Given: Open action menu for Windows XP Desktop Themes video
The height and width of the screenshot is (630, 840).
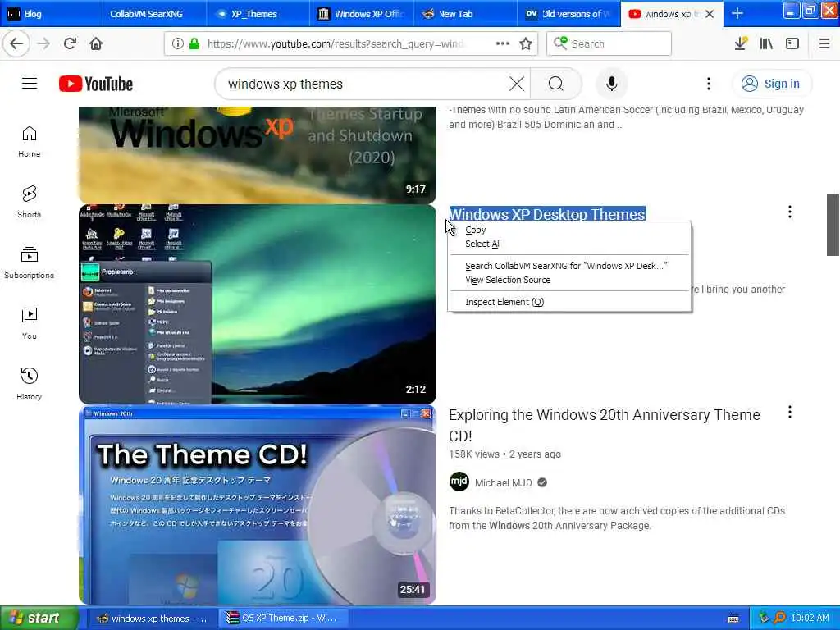Looking at the screenshot, I should coord(790,212).
